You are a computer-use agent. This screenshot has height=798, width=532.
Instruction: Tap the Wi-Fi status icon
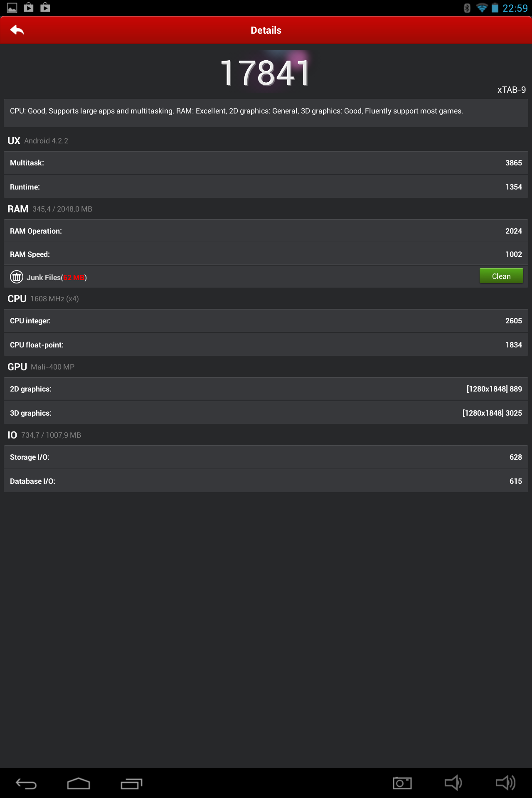click(x=482, y=8)
